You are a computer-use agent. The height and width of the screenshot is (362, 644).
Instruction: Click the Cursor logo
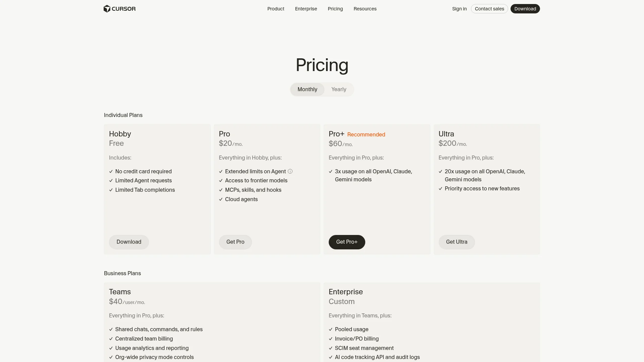coord(119,9)
